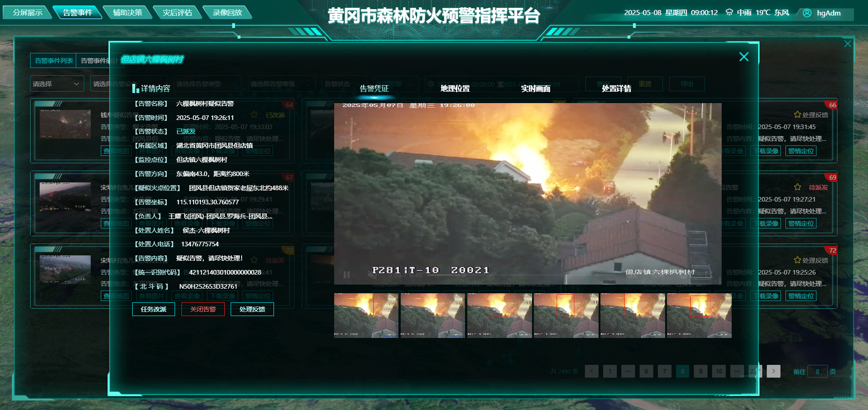Click the header date 2025-05-08

642,13
